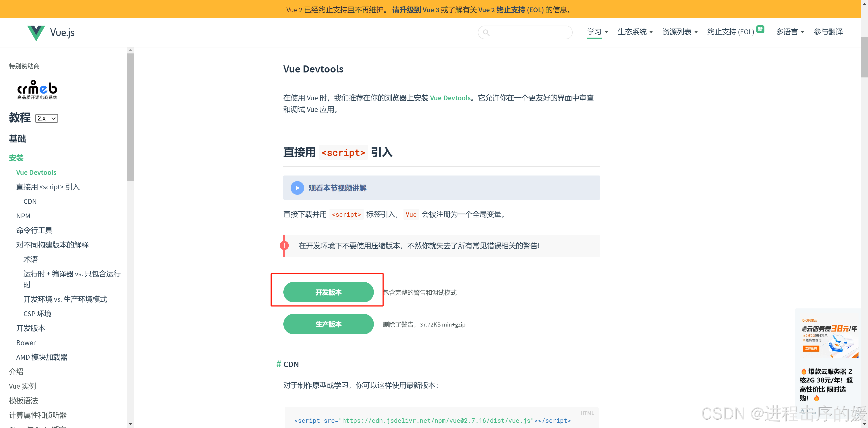Open the 参与翻译 nav item
868x428 pixels.
(x=828, y=32)
